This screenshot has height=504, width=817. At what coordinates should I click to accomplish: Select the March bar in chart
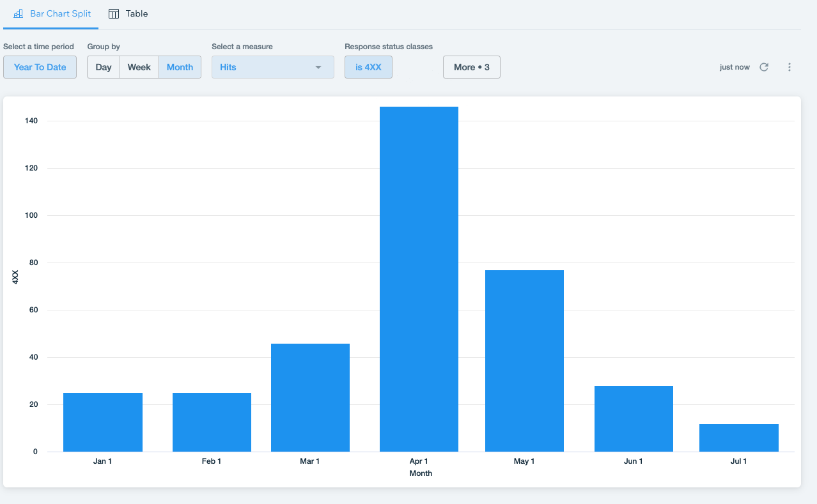[x=310, y=397]
